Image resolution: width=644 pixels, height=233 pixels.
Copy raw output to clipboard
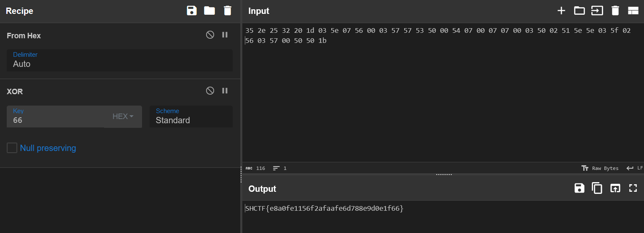point(597,188)
